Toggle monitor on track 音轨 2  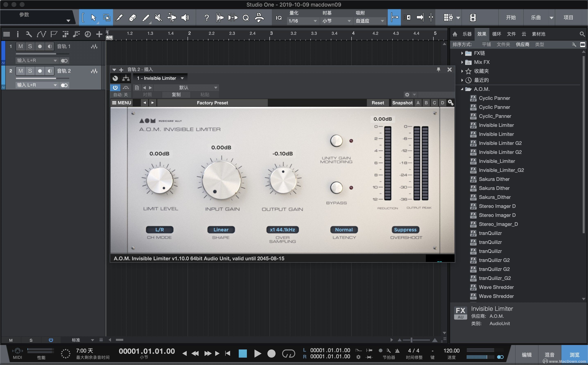pos(50,71)
